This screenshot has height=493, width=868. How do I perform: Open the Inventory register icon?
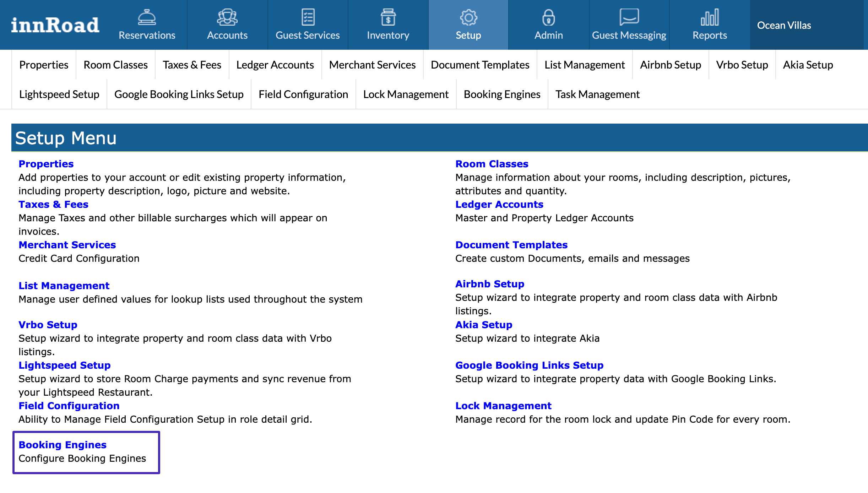click(x=388, y=17)
